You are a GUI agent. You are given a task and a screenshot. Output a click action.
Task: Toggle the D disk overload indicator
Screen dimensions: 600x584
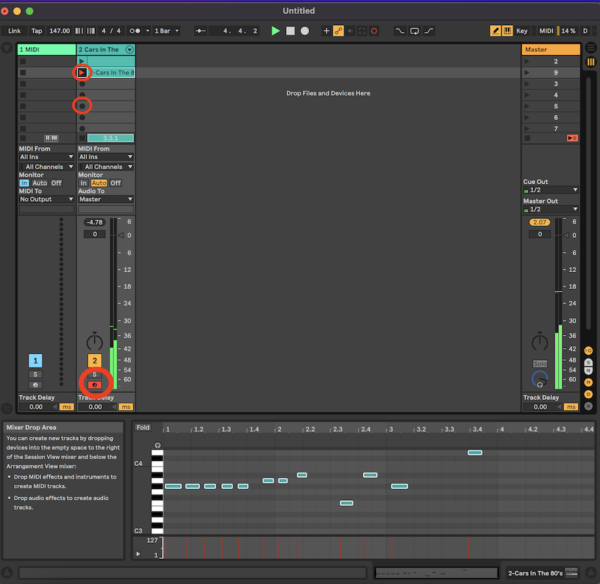pos(585,31)
